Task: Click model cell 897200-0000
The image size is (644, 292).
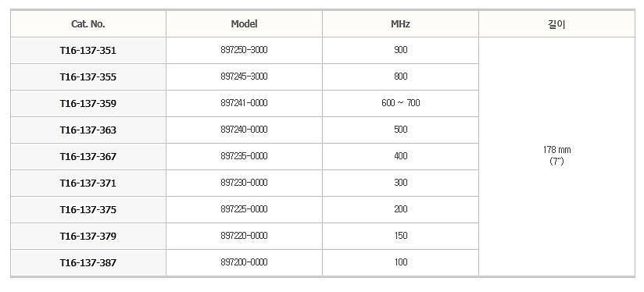Action: 245,262
